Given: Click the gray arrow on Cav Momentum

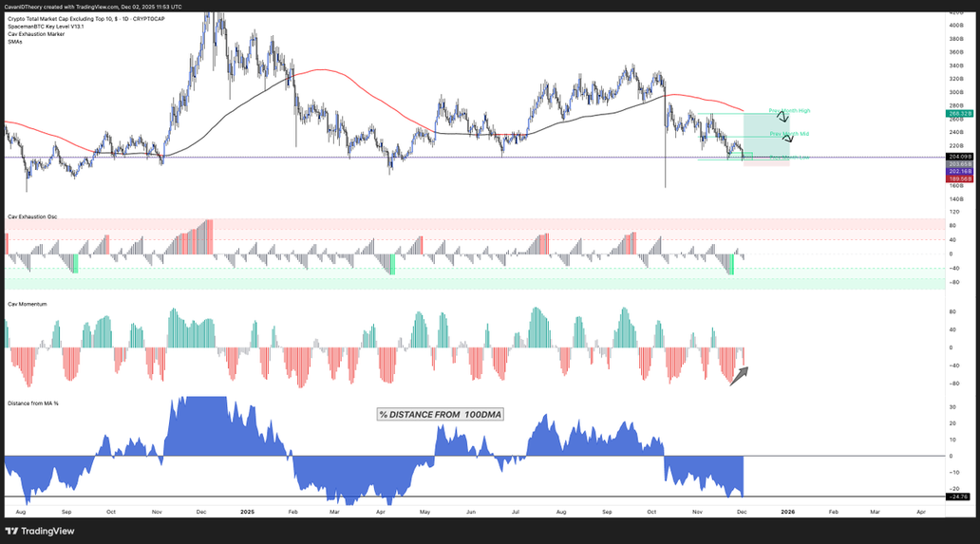Looking at the screenshot, I should 738,376.
